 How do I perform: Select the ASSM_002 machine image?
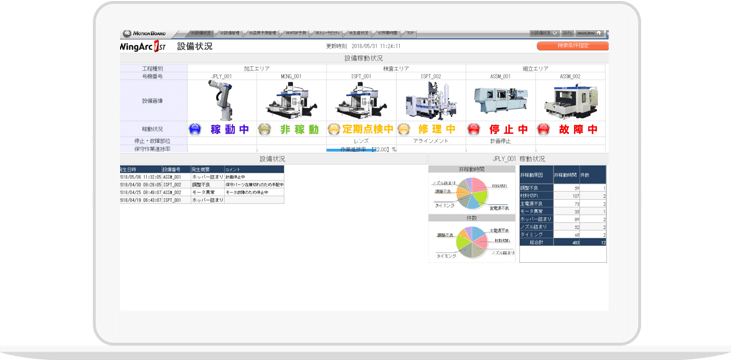pos(570,101)
